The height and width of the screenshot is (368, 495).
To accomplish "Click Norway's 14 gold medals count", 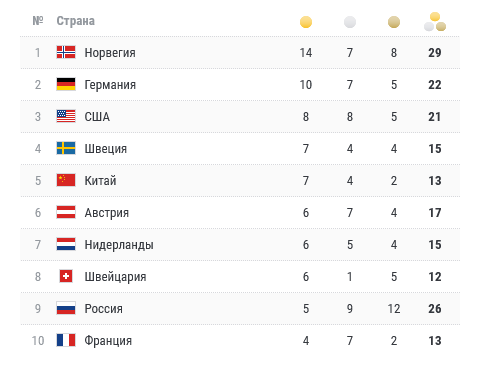I will click(306, 53).
